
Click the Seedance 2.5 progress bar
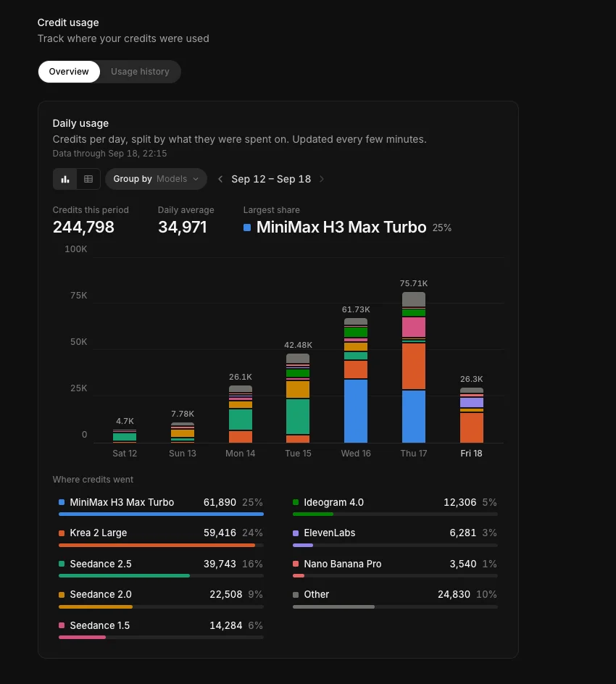[161, 576]
